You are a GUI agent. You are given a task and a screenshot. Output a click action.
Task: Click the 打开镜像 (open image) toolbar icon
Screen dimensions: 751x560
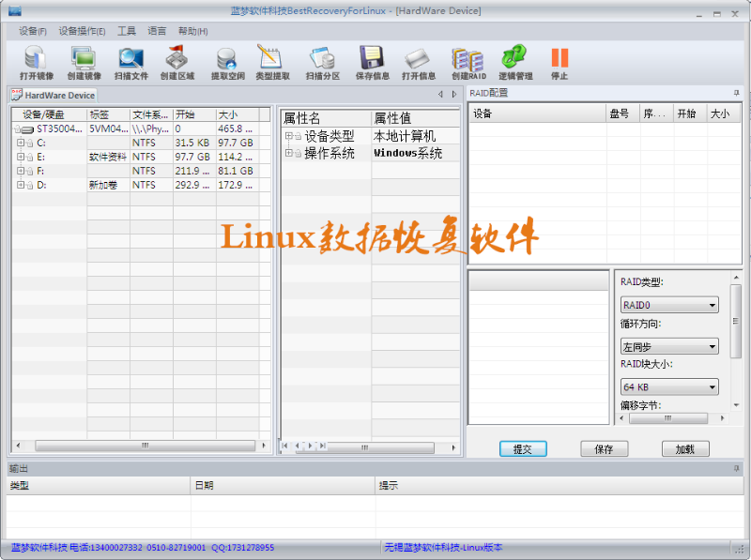pyautogui.click(x=36, y=62)
